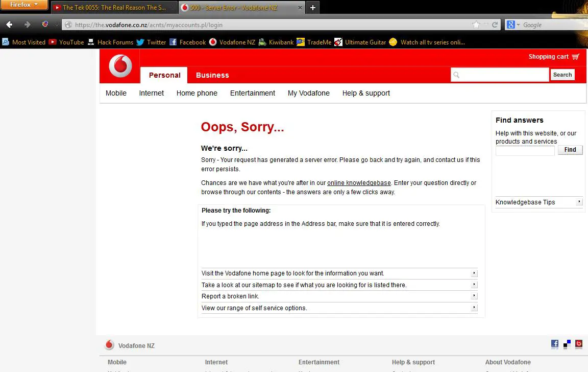Click the Delicious share icon in footer
Image resolution: width=588 pixels, height=372 pixels.
(x=567, y=343)
